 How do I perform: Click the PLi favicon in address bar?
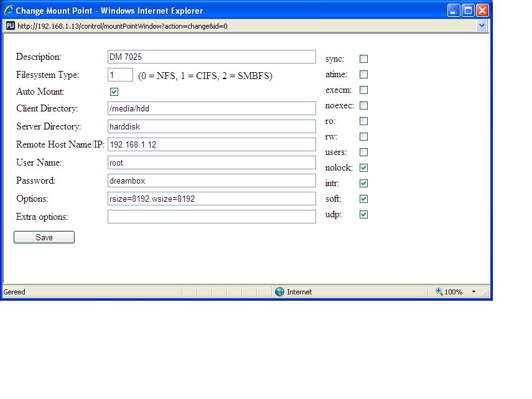11,26
